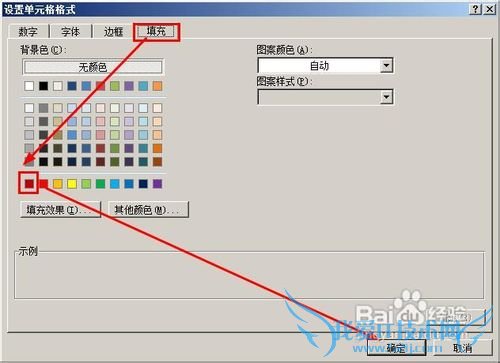Viewport: 500px width, 363px height.
Task: Open 其他颜色 button
Action: [x=149, y=210]
